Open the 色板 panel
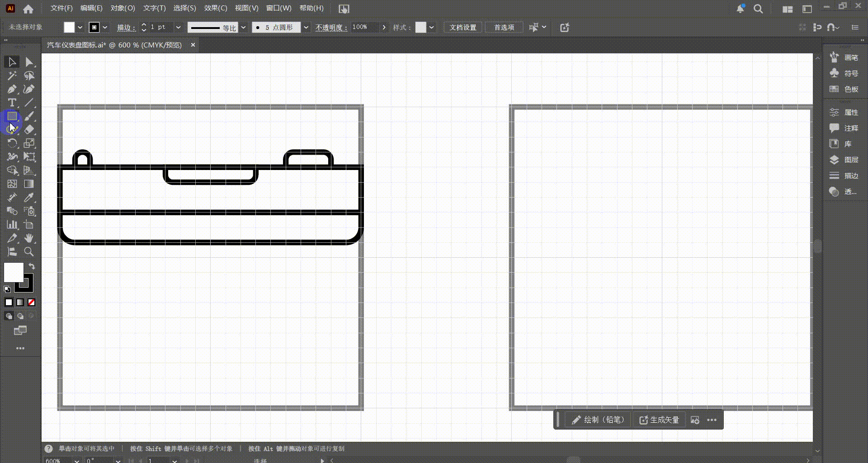This screenshot has width=868, height=463. 844,89
